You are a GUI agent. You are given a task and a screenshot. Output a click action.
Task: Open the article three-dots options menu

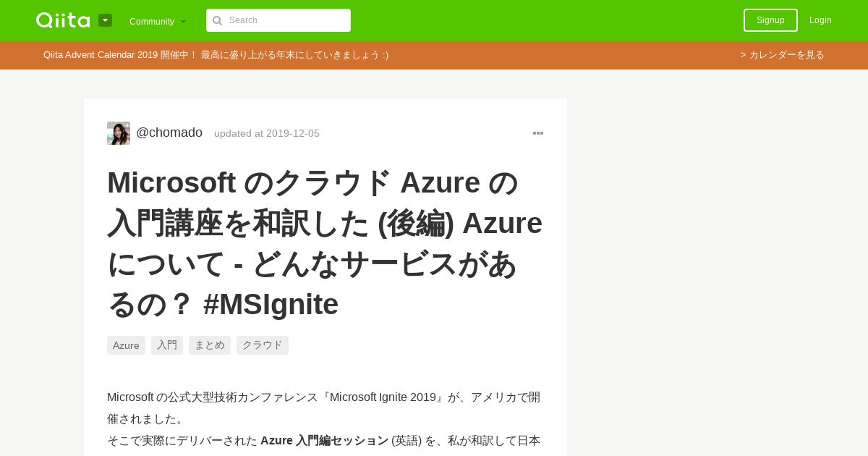538,133
